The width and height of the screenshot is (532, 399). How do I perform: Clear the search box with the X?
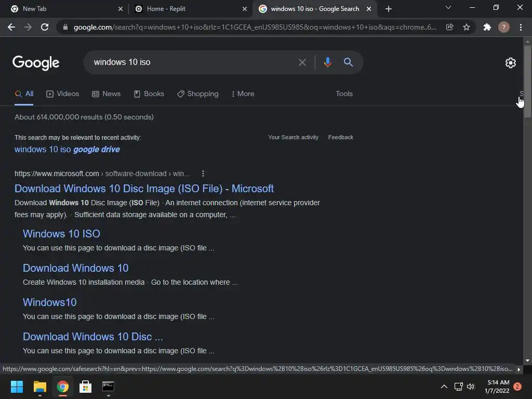click(302, 62)
